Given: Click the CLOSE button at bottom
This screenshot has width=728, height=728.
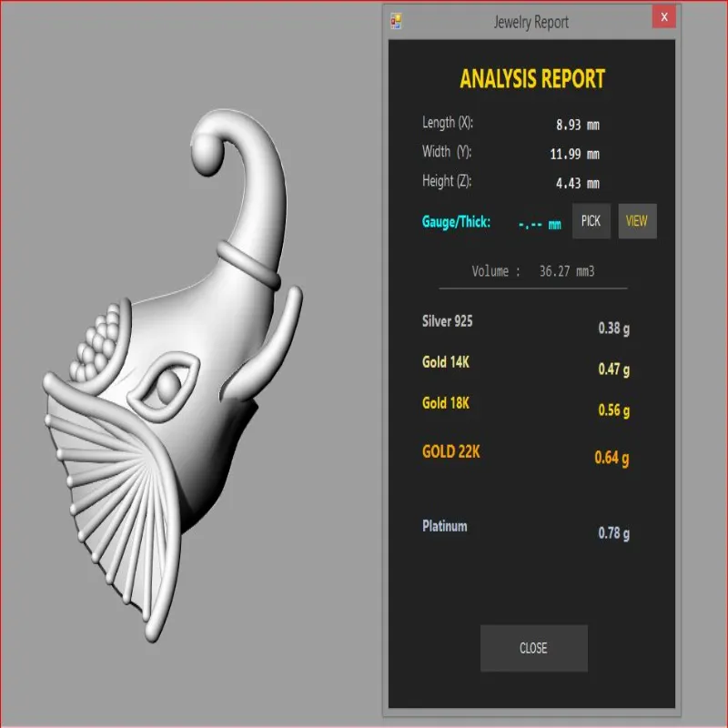Looking at the screenshot, I should pyautogui.click(x=533, y=648).
